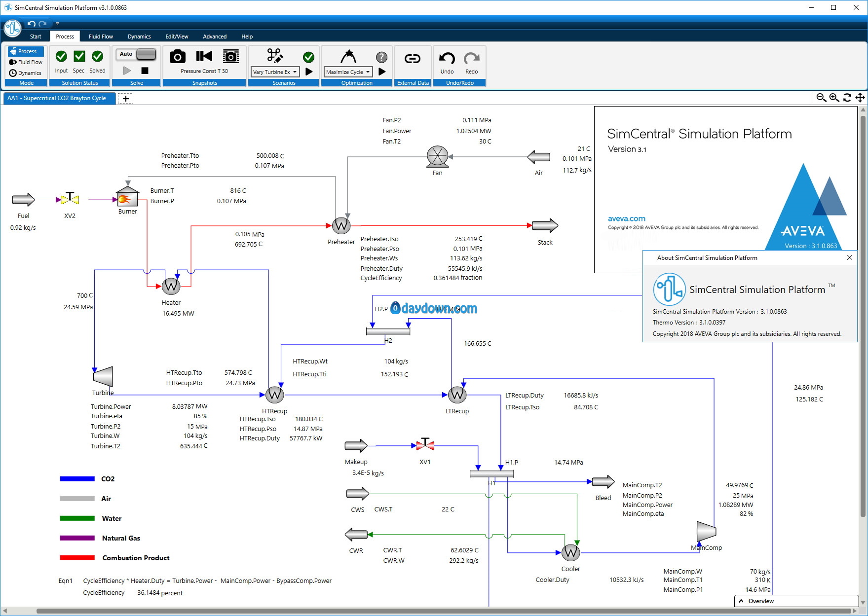Select the Stack sink arrow
The image size is (868, 616).
click(545, 226)
